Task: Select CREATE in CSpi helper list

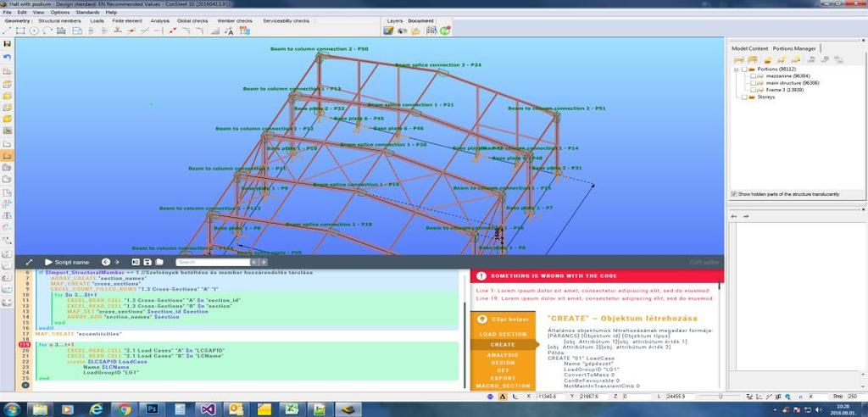Action: pyautogui.click(x=503, y=344)
